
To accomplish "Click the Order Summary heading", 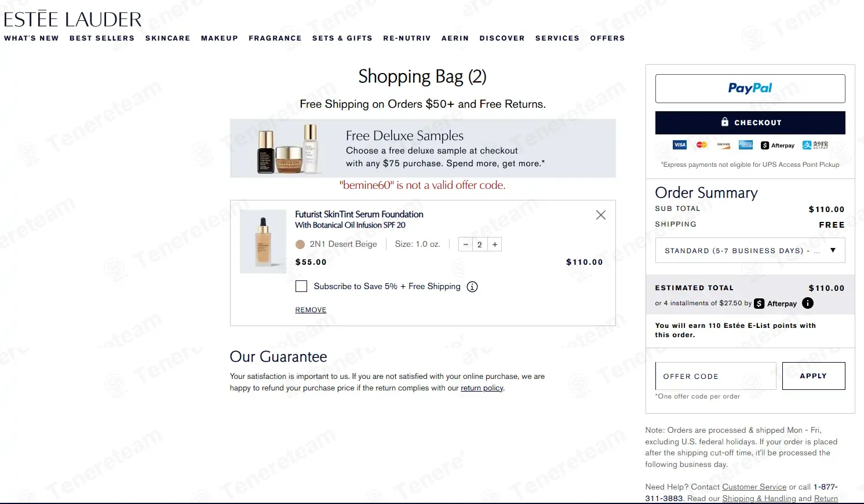I will [706, 192].
